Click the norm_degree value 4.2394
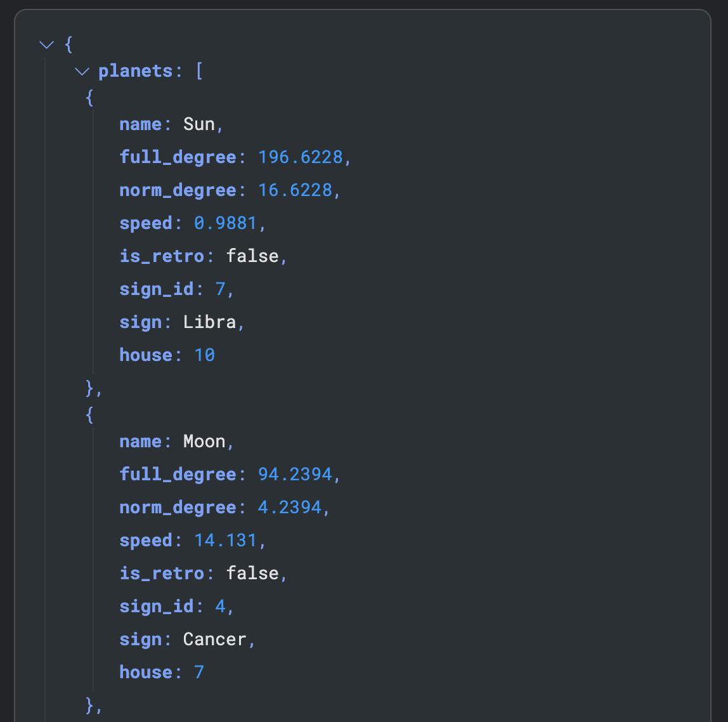The image size is (728, 722). pos(289,508)
